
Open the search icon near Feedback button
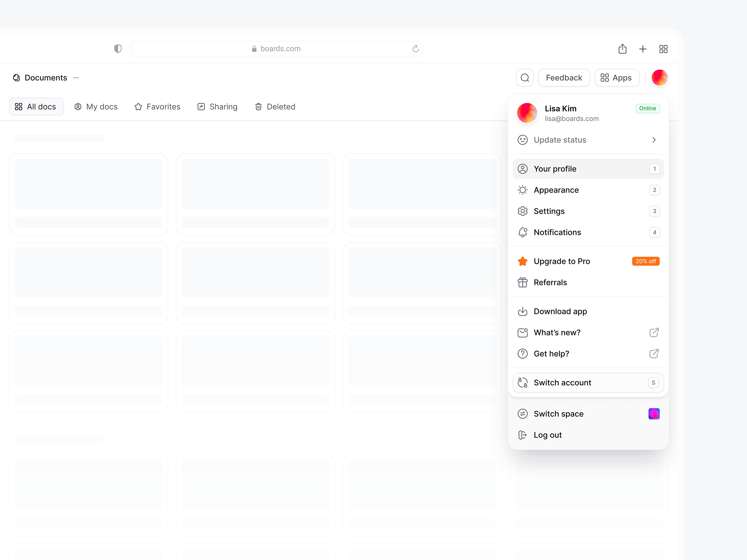[x=525, y=78]
